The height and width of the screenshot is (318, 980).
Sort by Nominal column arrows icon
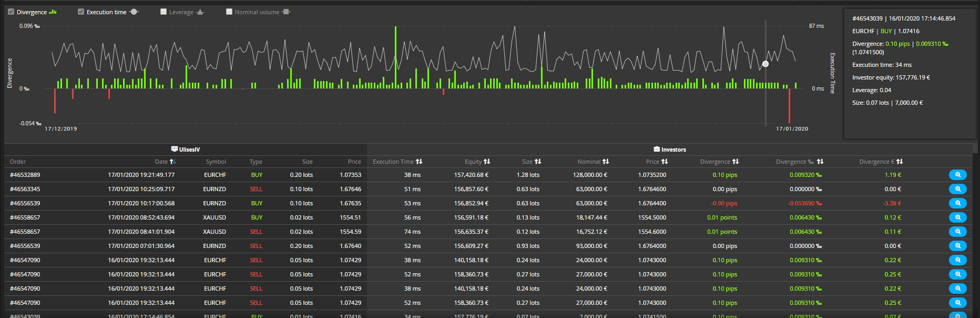606,162
